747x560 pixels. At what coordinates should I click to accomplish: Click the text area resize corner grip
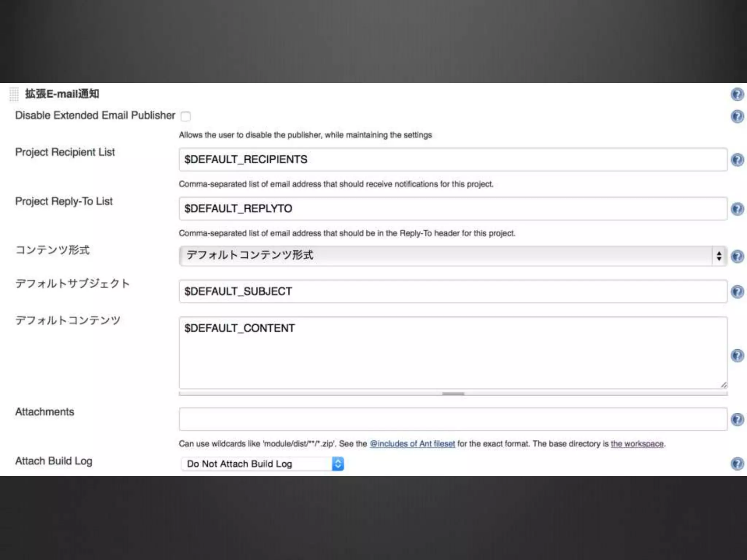[724, 385]
